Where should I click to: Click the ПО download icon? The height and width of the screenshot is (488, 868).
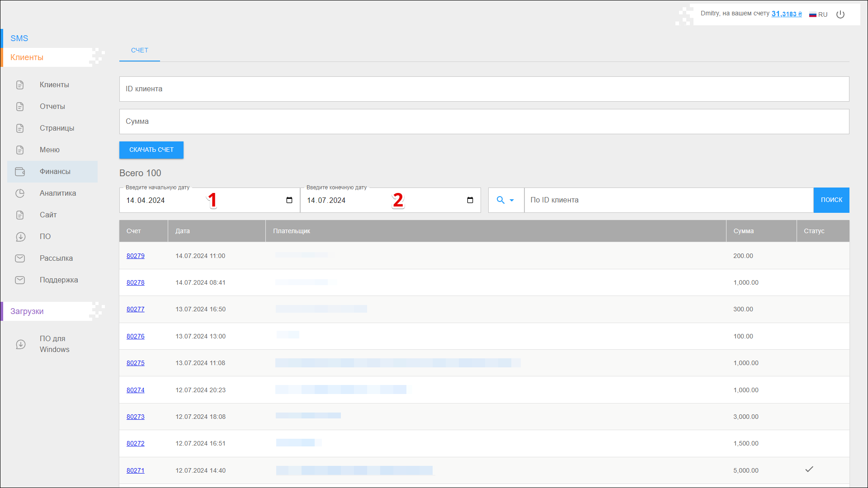pyautogui.click(x=20, y=237)
